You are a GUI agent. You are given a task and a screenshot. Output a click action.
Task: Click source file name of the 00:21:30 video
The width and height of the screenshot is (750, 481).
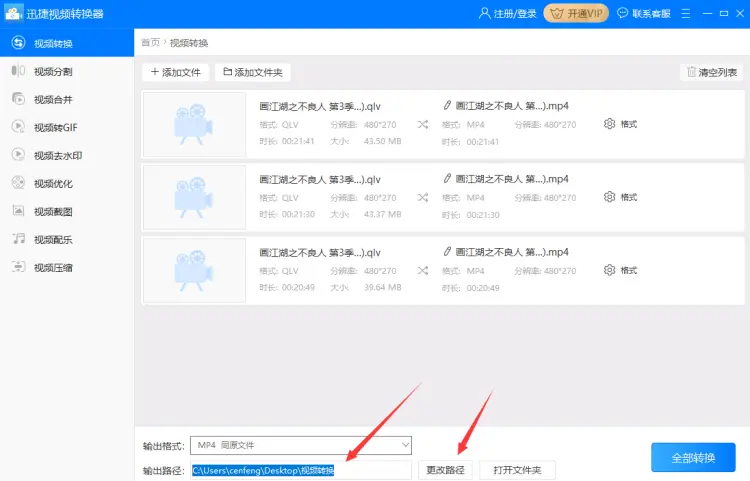click(320, 179)
